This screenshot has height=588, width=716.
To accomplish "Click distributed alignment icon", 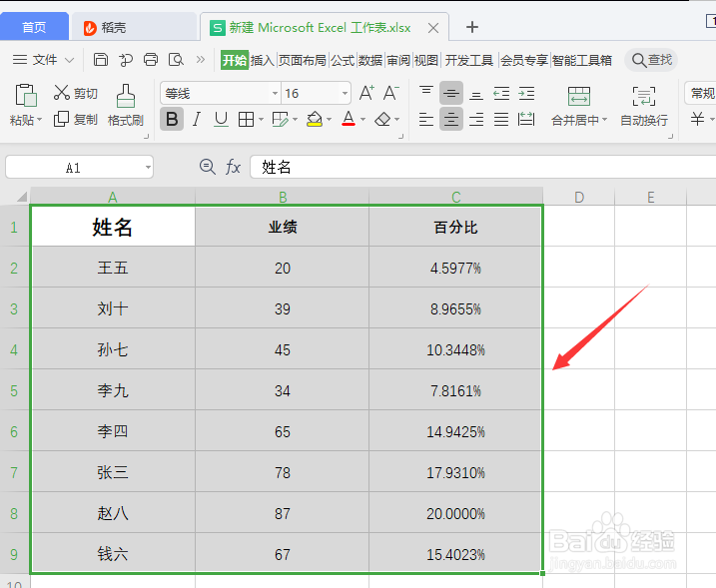I will (x=526, y=120).
